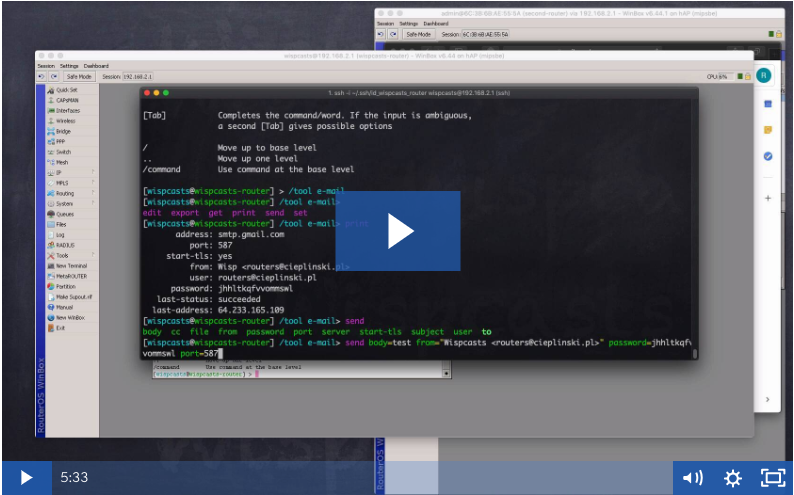This screenshot has width=794, height=495.
Task: Open Switch in WinBox sidebar
Action: pos(63,152)
